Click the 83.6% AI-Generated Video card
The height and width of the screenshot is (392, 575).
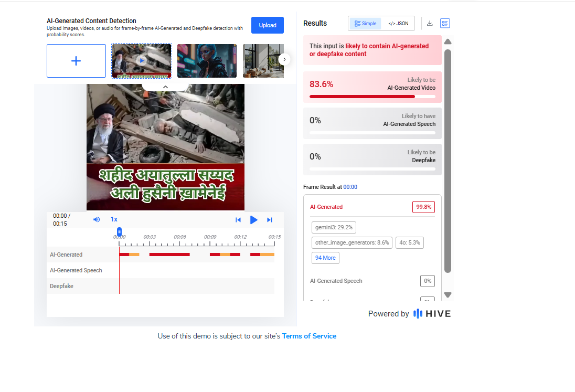pyautogui.click(x=372, y=87)
